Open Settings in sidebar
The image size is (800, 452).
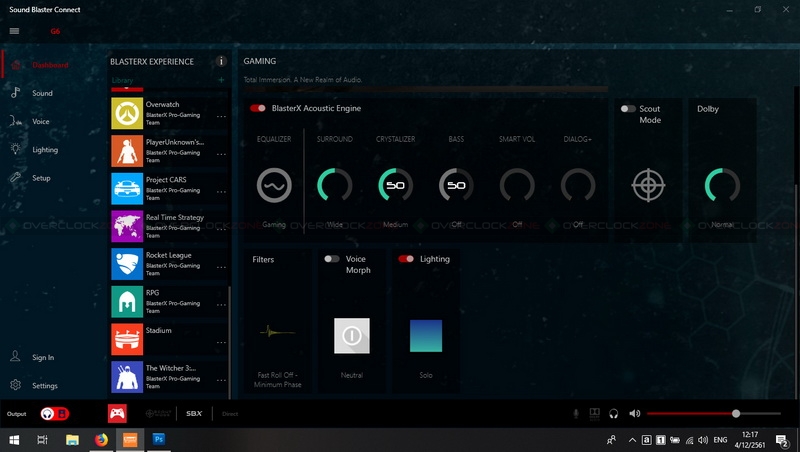(45, 386)
